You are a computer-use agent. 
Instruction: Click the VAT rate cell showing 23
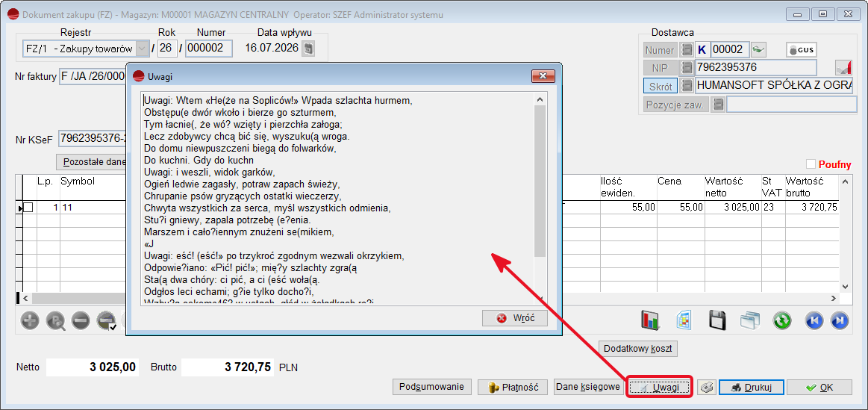pos(772,207)
